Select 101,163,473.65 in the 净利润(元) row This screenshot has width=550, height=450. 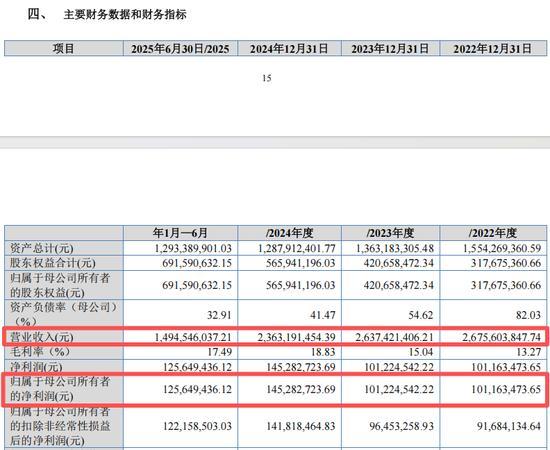507,367
